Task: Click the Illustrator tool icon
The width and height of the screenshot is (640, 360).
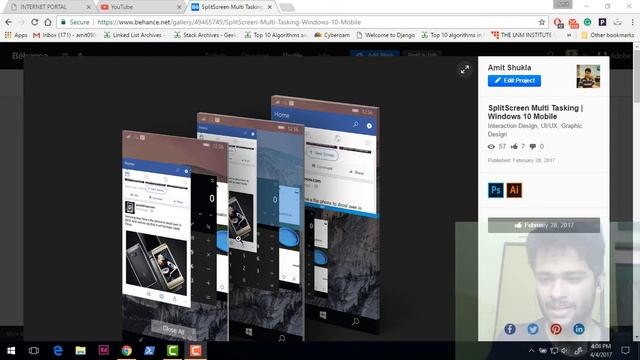Action: (x=514, y=190)
